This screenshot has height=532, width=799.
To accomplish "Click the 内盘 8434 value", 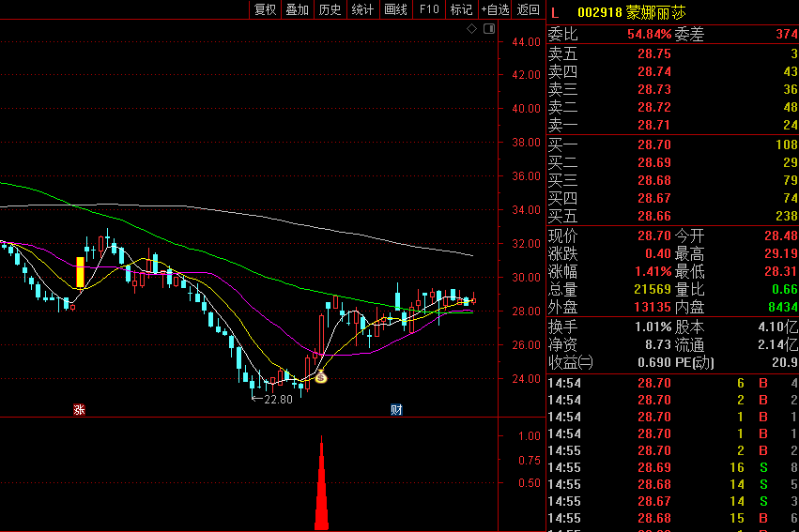I will (x=783, y=308).
